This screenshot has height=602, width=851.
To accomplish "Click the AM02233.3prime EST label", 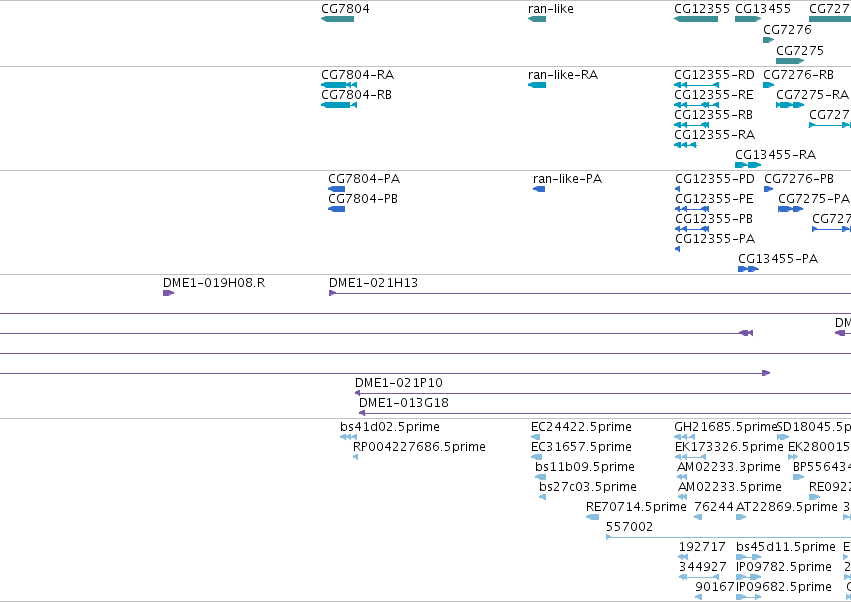I will [x=728, y=467].
